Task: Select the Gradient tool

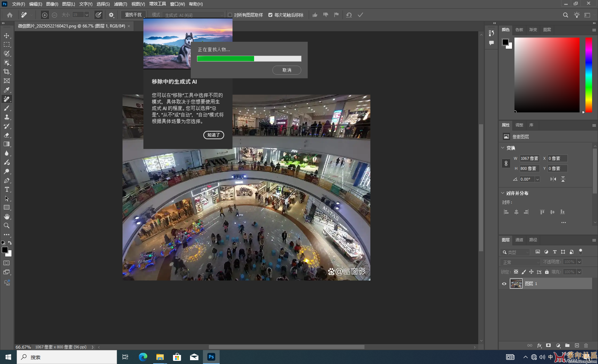Action: [7, 144]
